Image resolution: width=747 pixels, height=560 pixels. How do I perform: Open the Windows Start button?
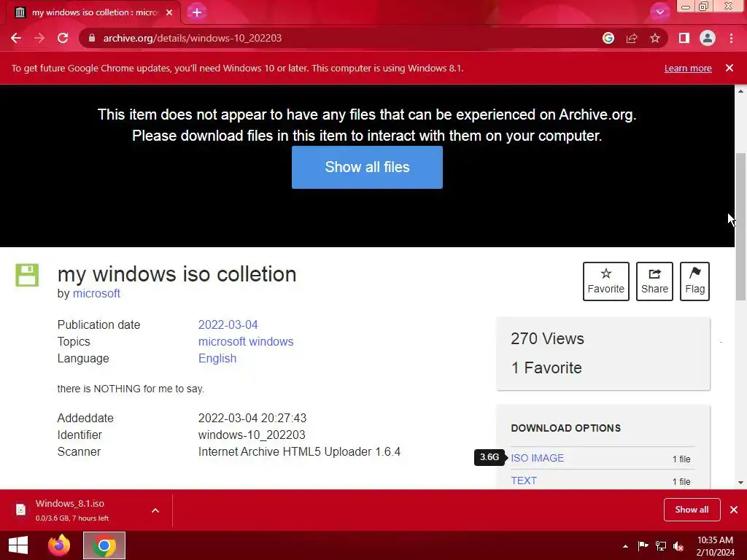click(x=18, y=545)
